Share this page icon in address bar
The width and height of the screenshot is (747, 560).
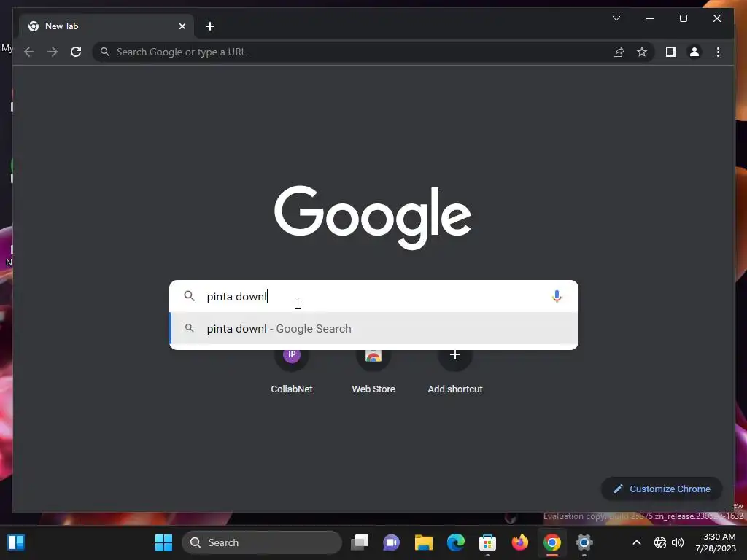click(619, 52)
